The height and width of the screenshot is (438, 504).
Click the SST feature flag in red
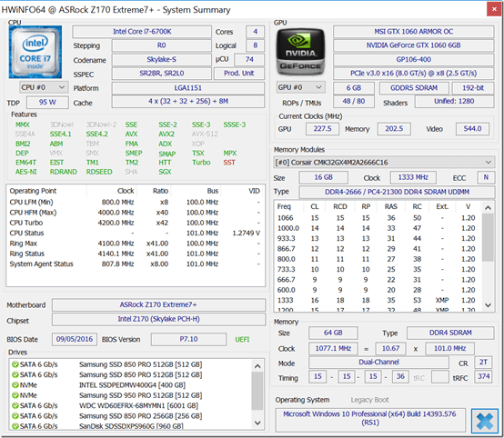pyautogui.click(x=229, y=163)
